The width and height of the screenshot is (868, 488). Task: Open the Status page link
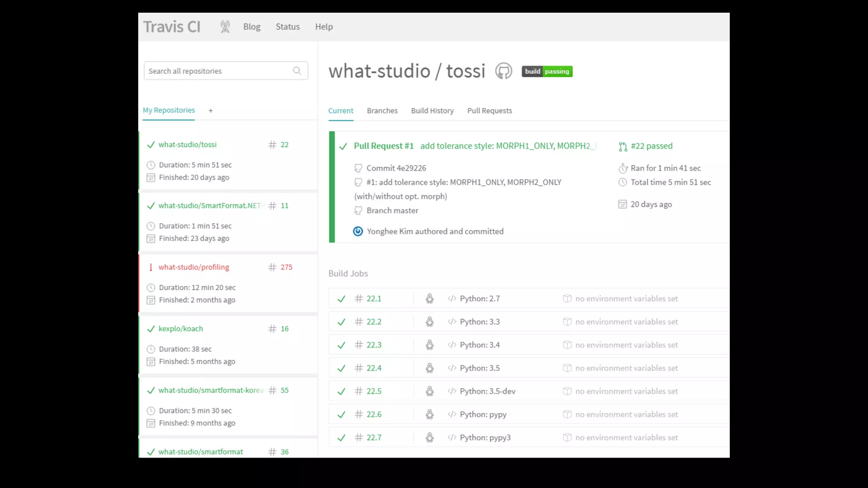(x=287, y=27)
